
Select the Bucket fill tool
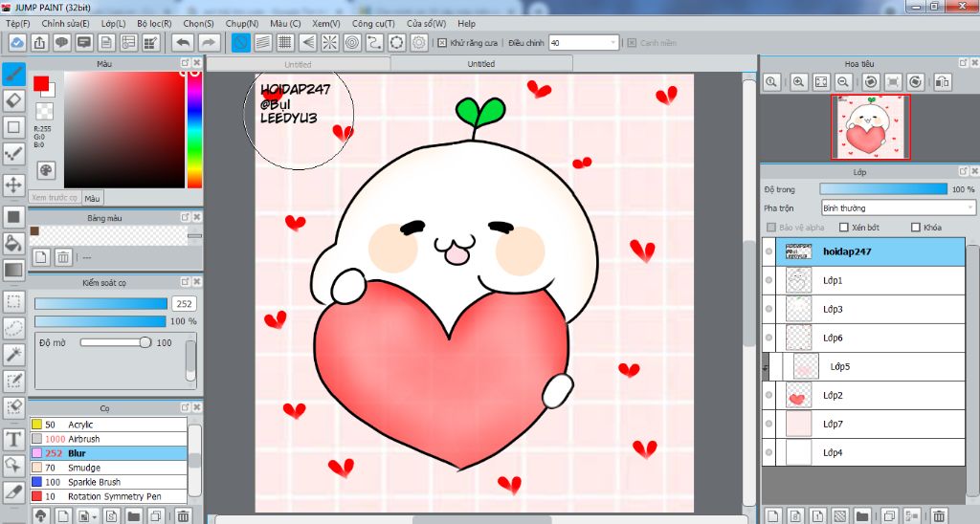tap(13, 244)
